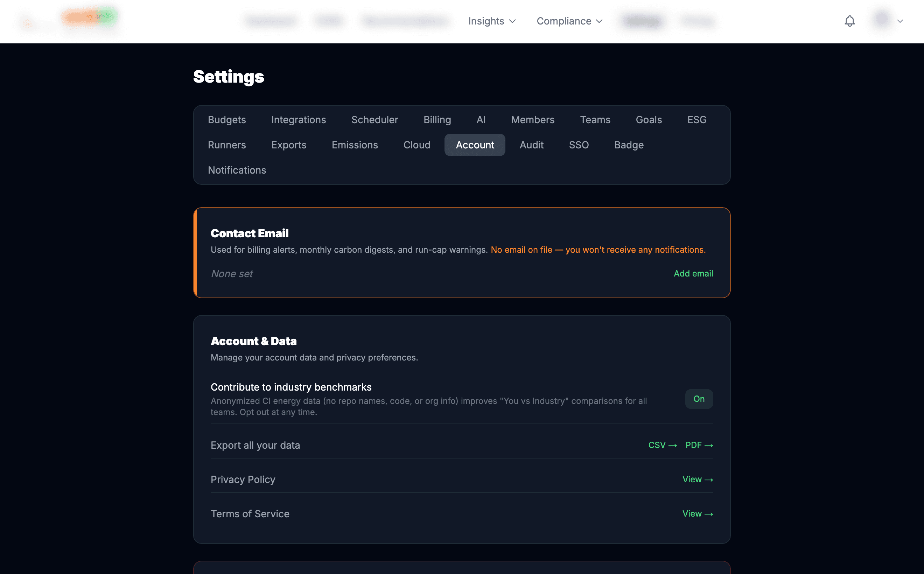View the Privacy Policy

coord(697,479)
